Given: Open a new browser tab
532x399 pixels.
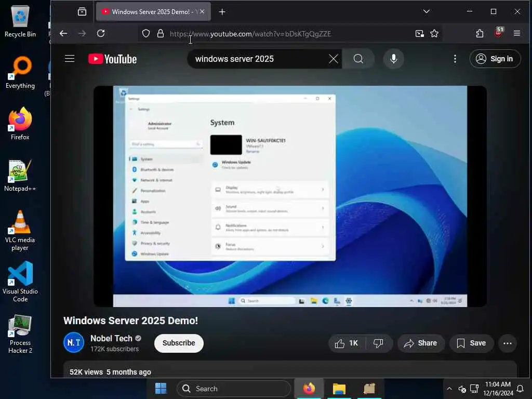Looking at the screenshot, I should tap(222, 12).
